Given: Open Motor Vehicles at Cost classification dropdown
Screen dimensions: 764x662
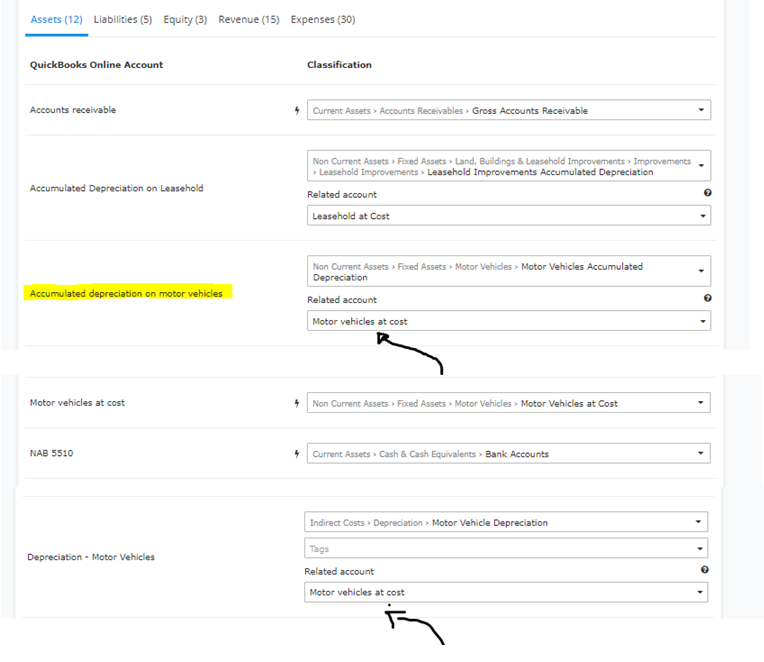Looking at the screenshot, I should 509,403.
